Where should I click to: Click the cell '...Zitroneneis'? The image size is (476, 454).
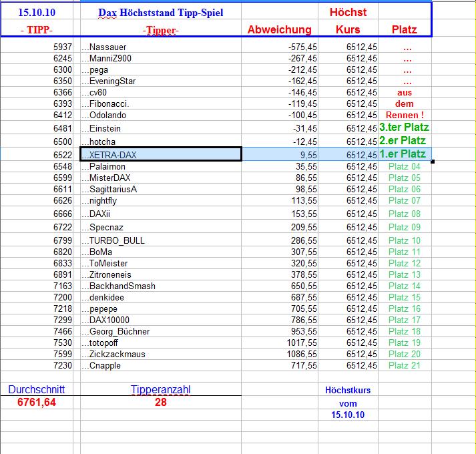161,274
